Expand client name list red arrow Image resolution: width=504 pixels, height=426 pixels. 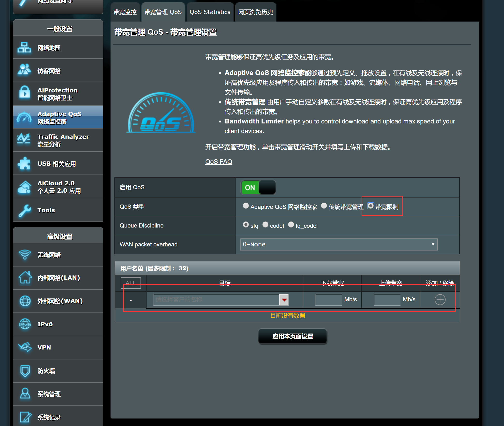(x=284, y=300)
